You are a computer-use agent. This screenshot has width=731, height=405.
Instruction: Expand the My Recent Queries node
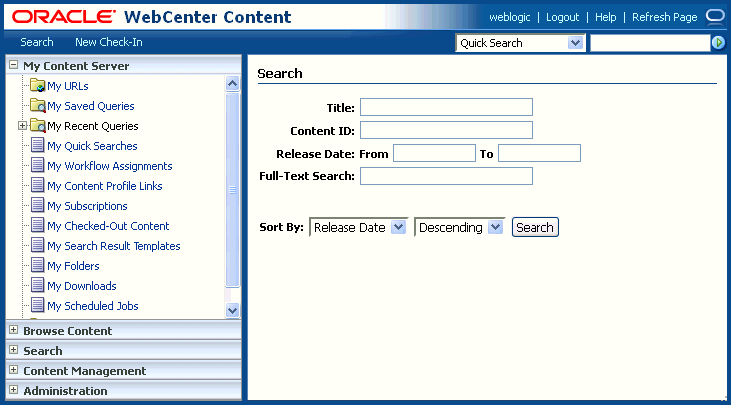point(22,126)
